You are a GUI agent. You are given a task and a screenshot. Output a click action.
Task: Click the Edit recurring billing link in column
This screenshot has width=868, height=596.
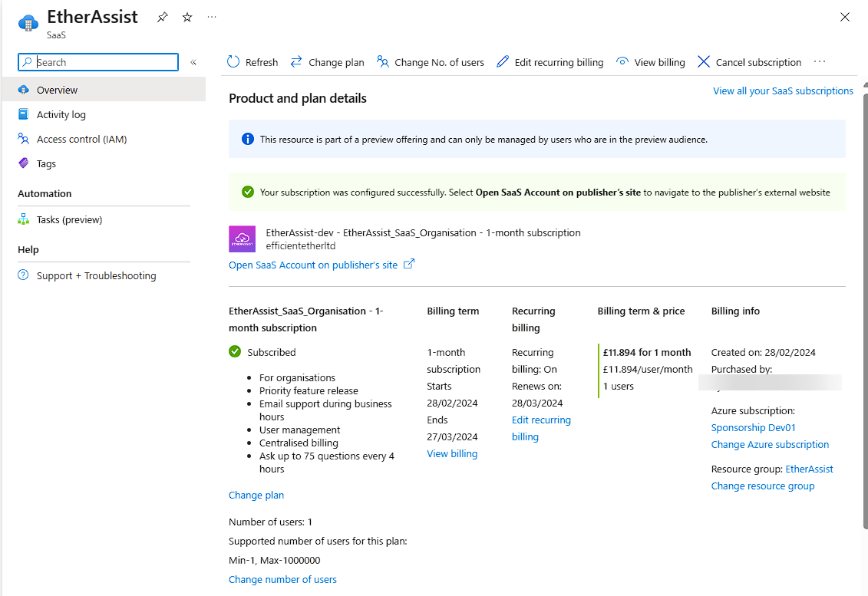pyautogui.click(x=541, y=428)
